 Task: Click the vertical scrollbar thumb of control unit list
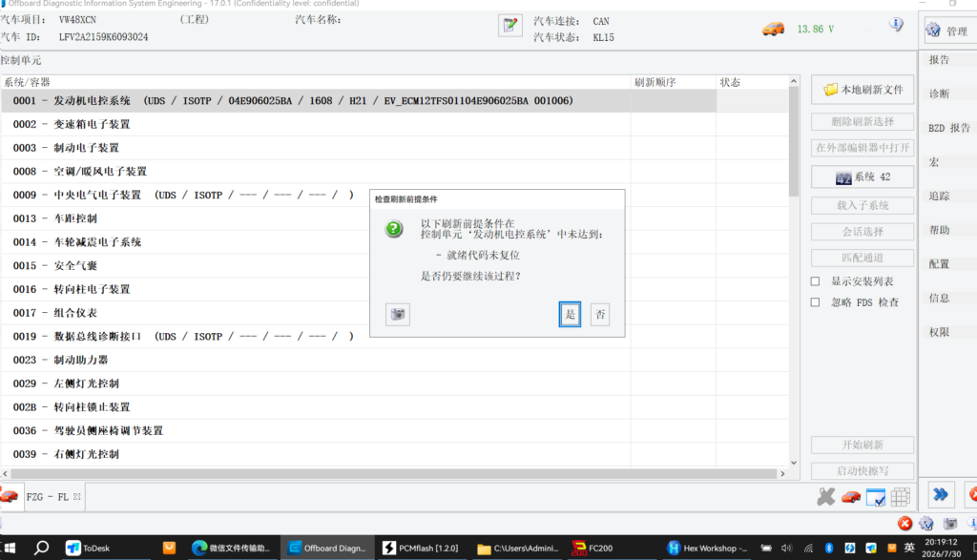(x=793, y=142)
